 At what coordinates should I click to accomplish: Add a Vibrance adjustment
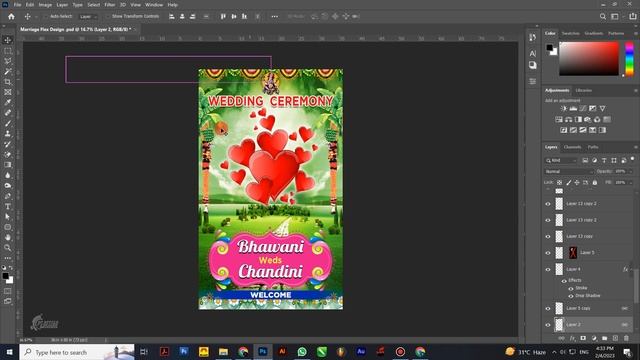click(x=602, y=108)
